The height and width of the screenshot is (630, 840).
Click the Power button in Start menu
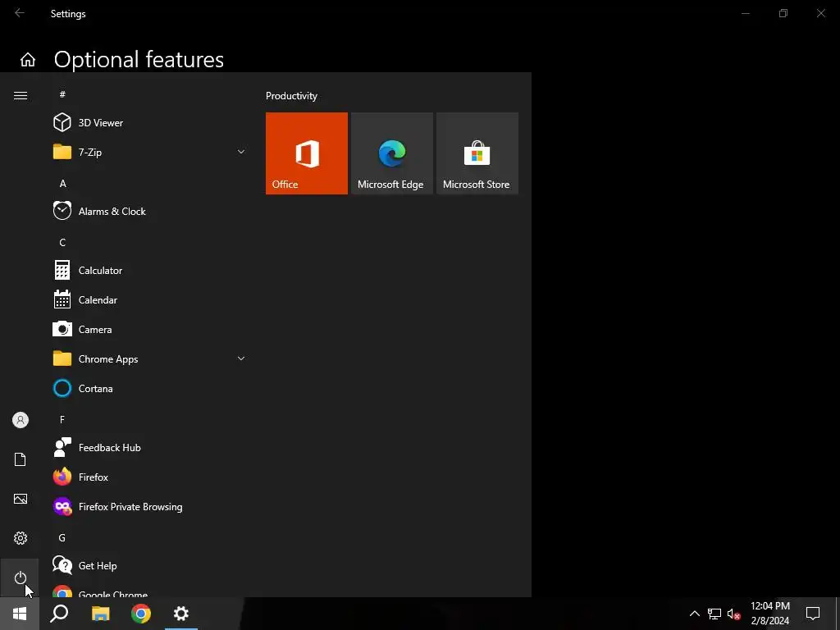21,577
